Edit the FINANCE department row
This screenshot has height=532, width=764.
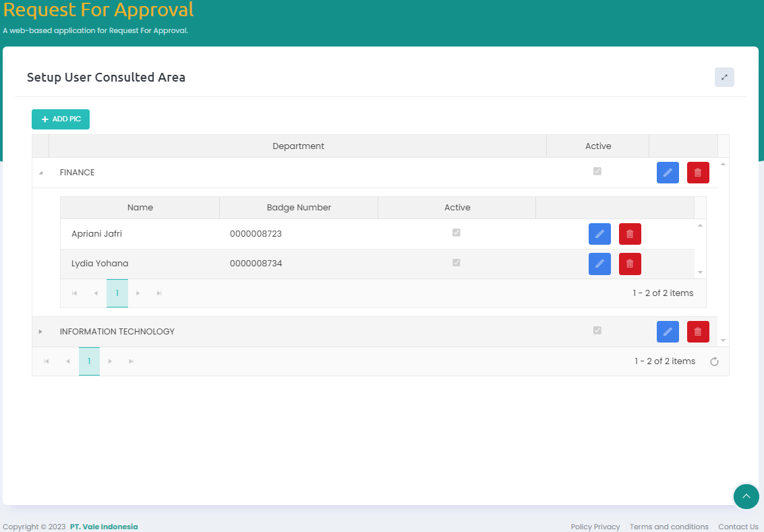tap(668, 173)
